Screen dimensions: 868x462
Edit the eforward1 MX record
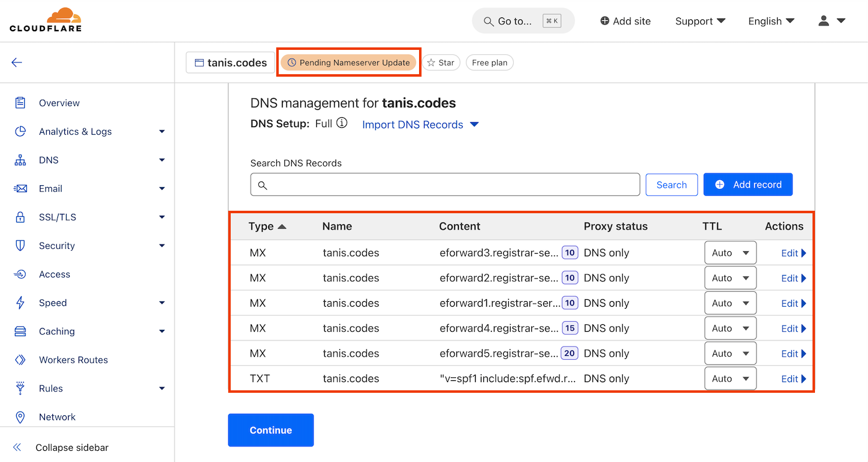(x=793, y=303)
